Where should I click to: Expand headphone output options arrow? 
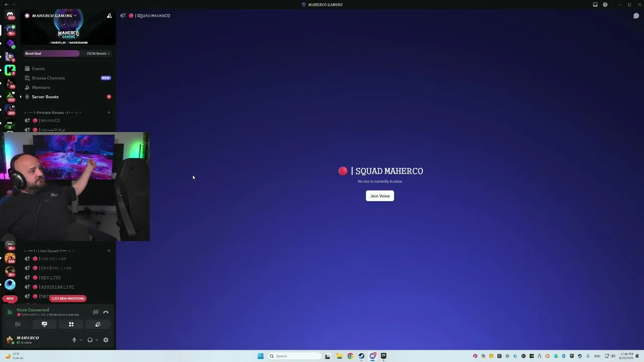97,340
